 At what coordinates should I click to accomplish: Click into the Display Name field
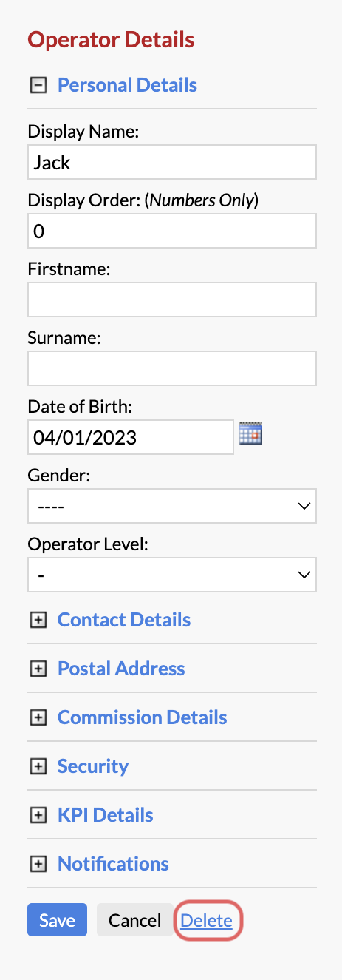click(172, 162)
